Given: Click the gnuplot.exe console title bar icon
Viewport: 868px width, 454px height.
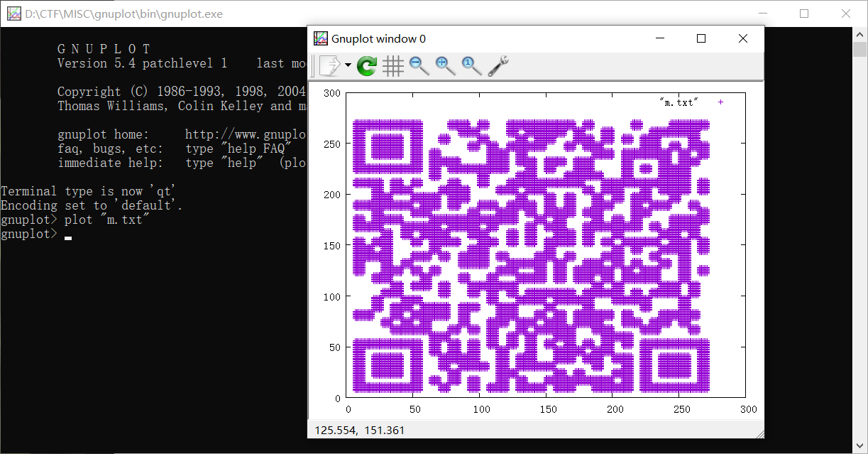Looking at the screenshot, I should tap(13, 13).
